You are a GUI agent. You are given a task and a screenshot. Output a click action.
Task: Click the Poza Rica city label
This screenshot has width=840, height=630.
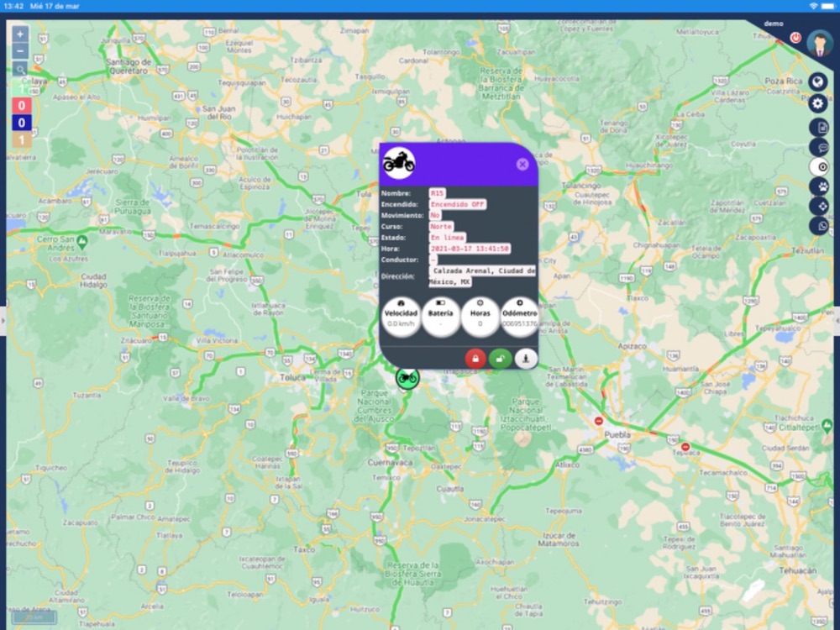[783, 81]
